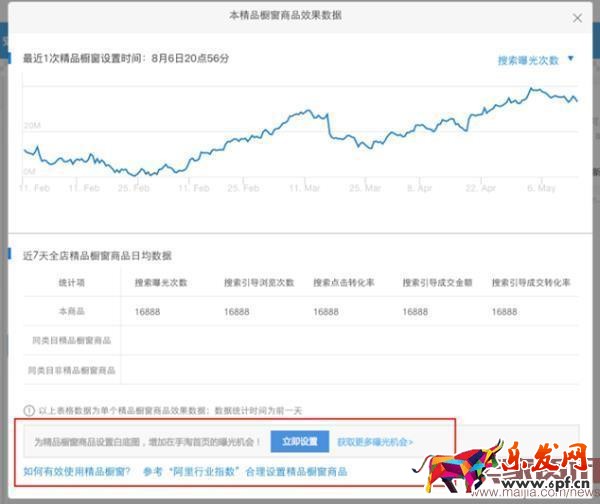Click the 22. Apr label on chart axis
Image resolution: width=600 pixels, height=504 pixels.
tap(480, 187)
